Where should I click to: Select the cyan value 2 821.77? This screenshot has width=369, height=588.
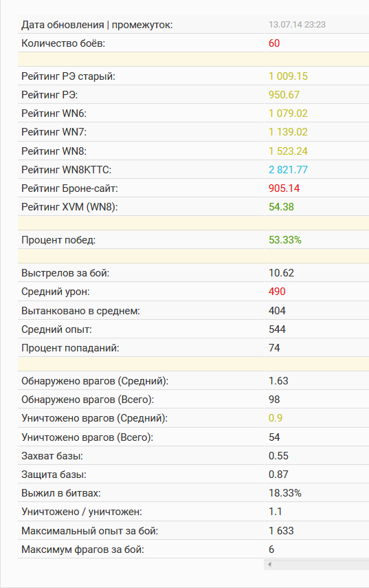point(288,170)
